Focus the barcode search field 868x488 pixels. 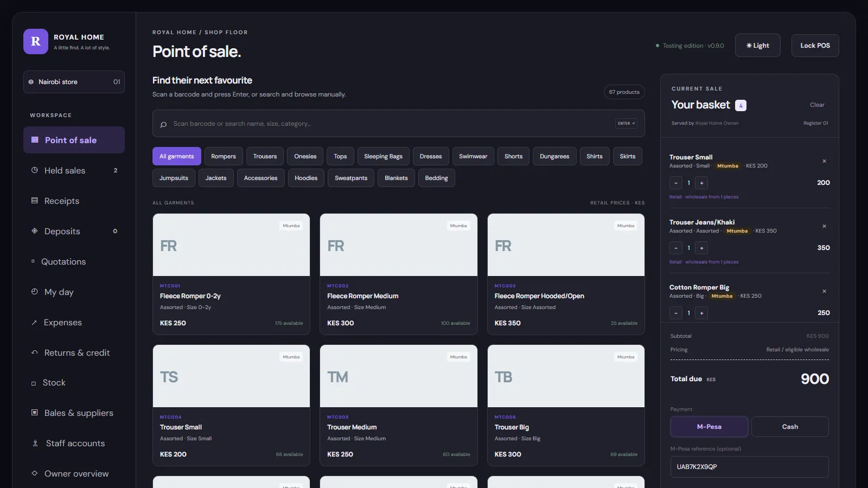pyautogui.click(x=398, y=124)
